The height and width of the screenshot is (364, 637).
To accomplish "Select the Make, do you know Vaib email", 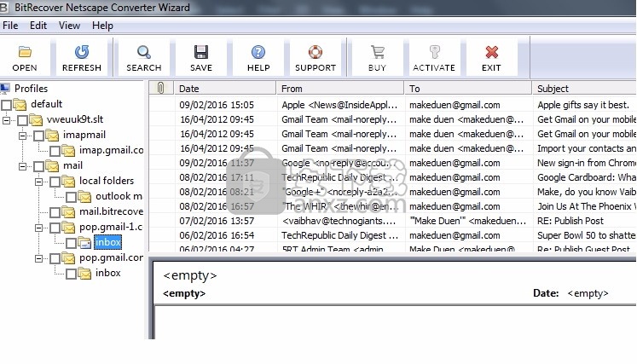I will [x=393, y=192].
